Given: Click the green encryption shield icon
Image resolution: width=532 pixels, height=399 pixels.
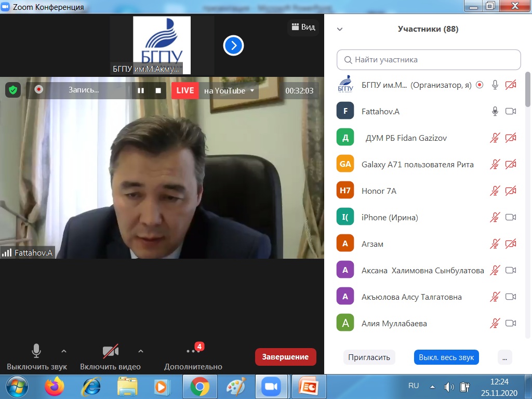Looking at the screenshot, I should click(x=13, y=90).
